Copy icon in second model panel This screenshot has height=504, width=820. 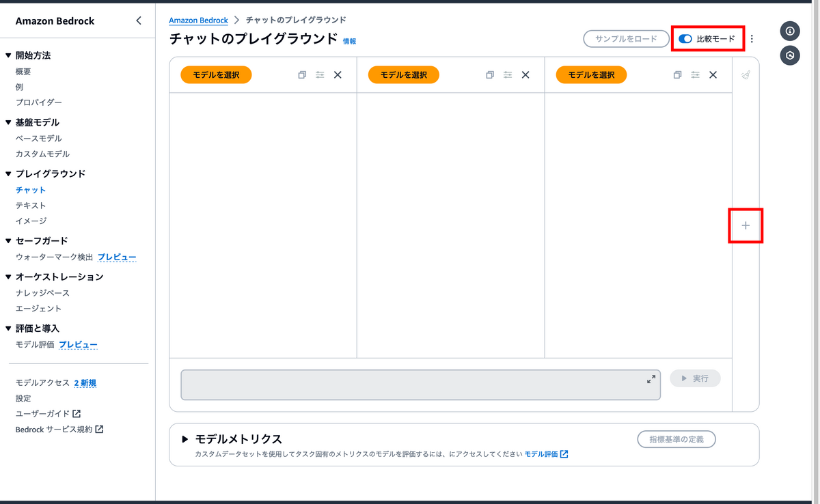(490, 75)
